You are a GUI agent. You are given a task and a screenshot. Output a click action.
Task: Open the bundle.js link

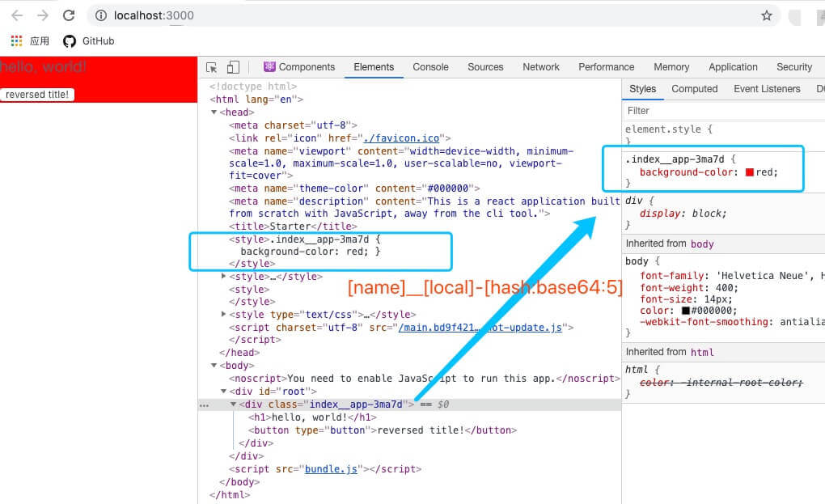(x=331, y=468)
